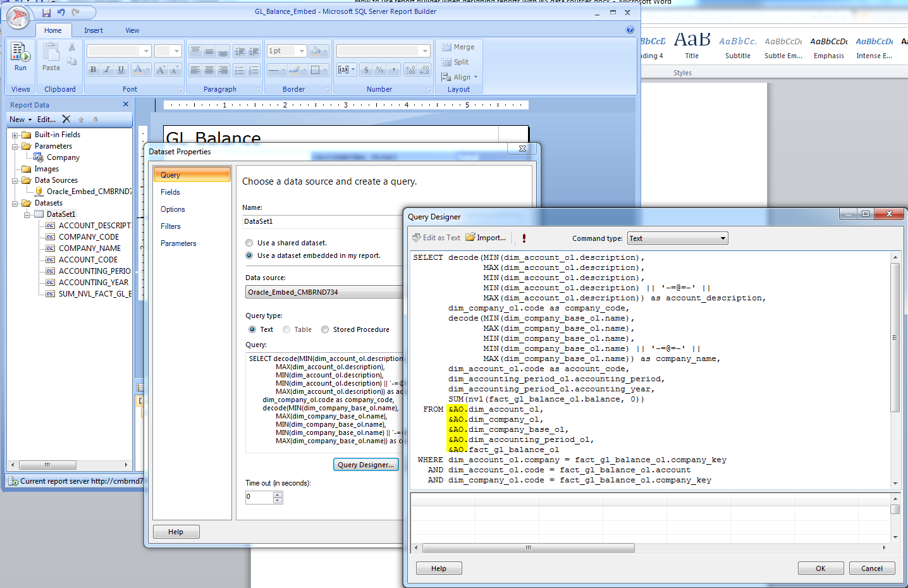Collapse the Datasets tree node
Screen dimensions: 908x588
(x=15, y=204)
